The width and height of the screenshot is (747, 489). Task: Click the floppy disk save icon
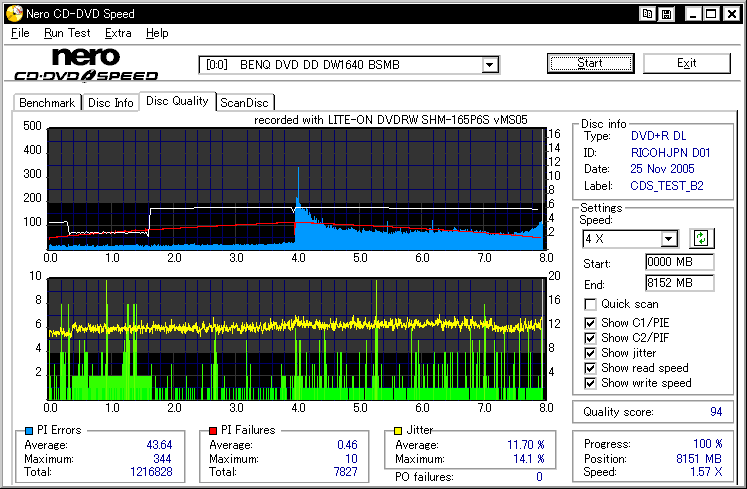click(x=666, y=14)
